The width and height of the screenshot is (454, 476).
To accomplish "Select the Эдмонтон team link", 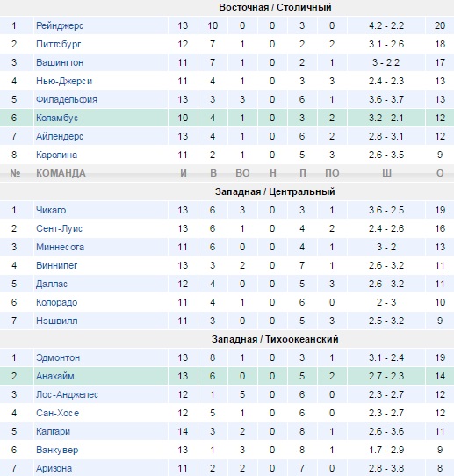I will [58, 357].
